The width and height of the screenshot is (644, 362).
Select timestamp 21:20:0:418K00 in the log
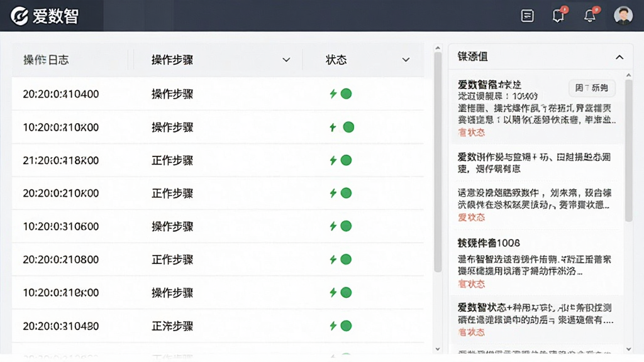(61, 160)
